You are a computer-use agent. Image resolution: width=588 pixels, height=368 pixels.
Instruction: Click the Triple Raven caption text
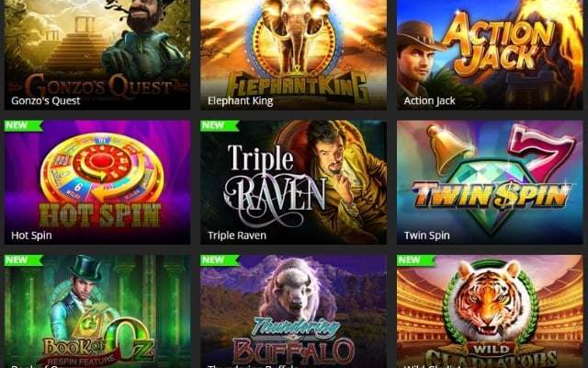click(237, 236)
